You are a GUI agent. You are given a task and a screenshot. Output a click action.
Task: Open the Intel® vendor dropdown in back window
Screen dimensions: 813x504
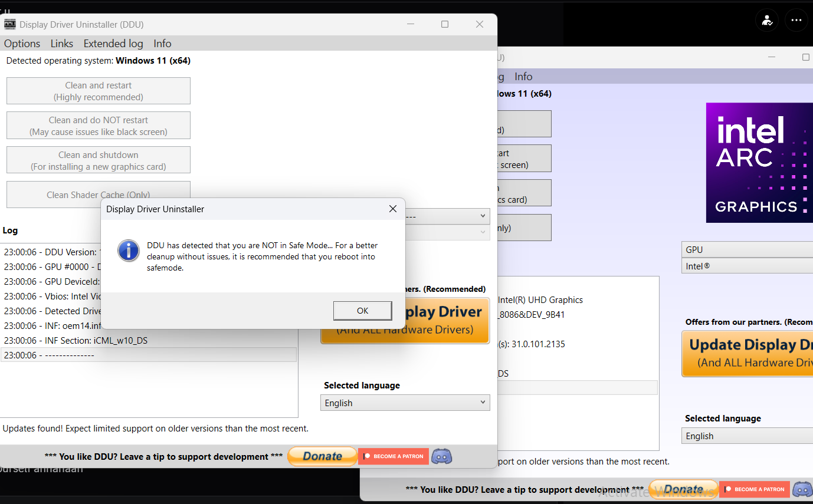pyautogui.click(x=748, y=266)
